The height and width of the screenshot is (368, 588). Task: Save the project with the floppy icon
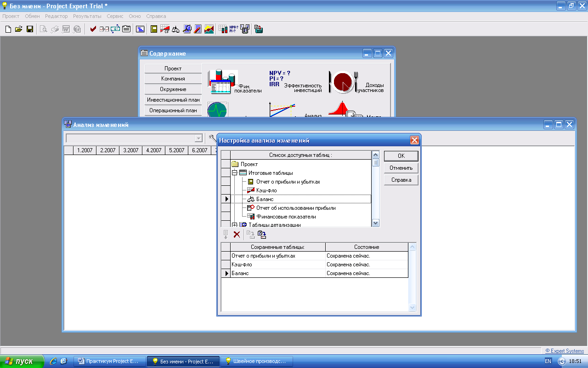click(29, 29)
